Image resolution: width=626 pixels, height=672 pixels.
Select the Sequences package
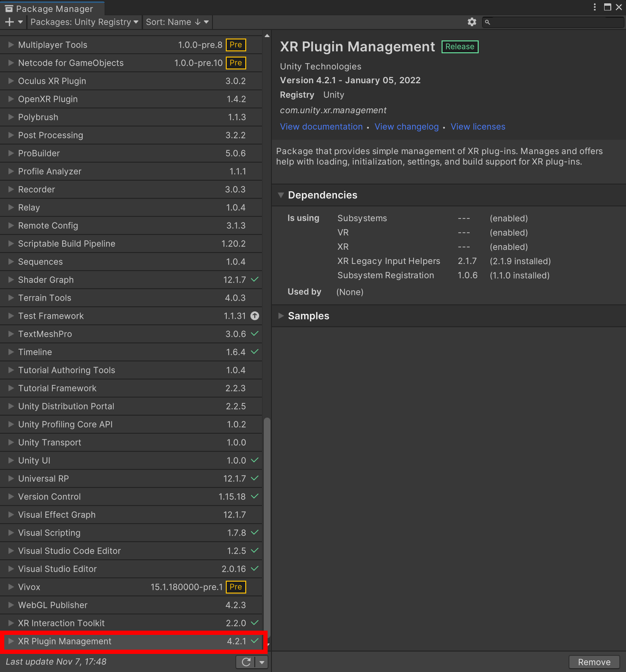(131, 262)
